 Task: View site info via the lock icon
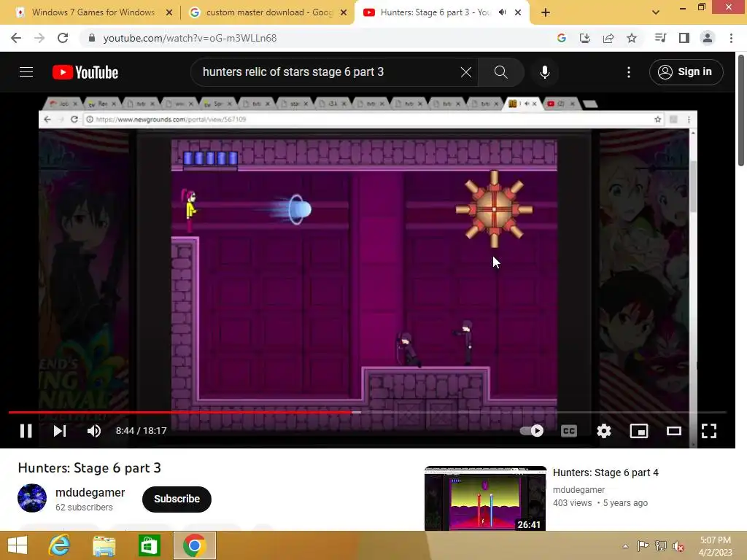pyautogui.click(x=92, y=38)
